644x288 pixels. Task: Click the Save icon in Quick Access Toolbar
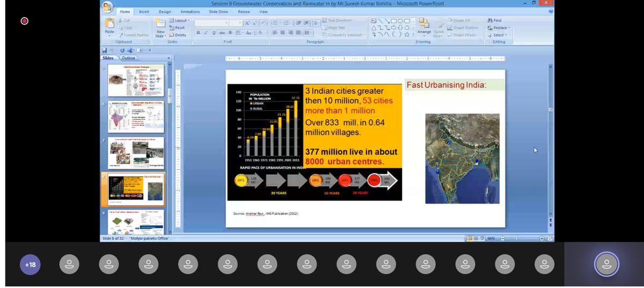105,51
